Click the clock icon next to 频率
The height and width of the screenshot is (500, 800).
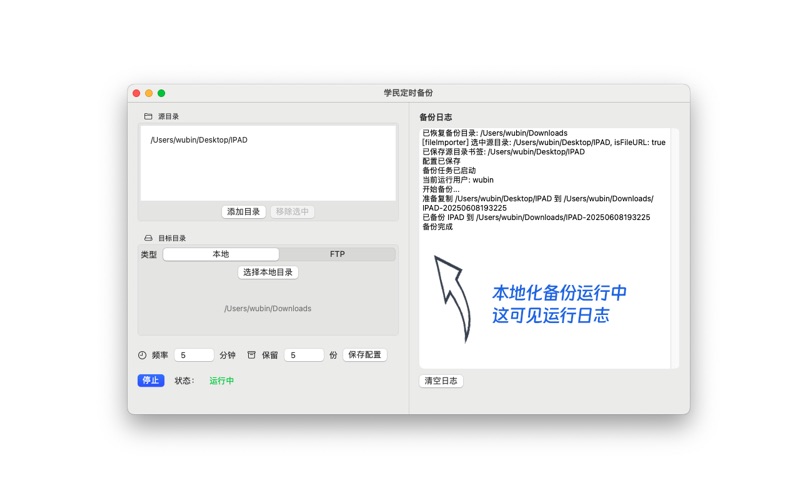pos(142,355)
